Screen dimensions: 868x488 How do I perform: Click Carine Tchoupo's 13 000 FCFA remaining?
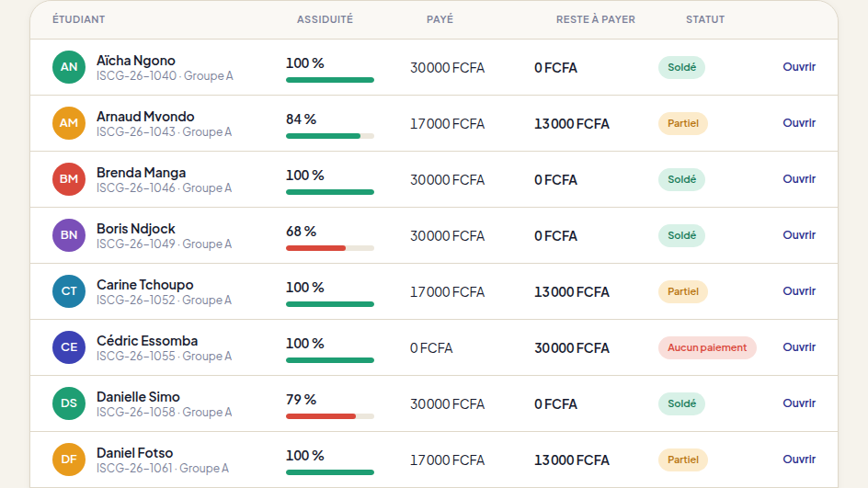pyautogui.click(x=572, y=292)
